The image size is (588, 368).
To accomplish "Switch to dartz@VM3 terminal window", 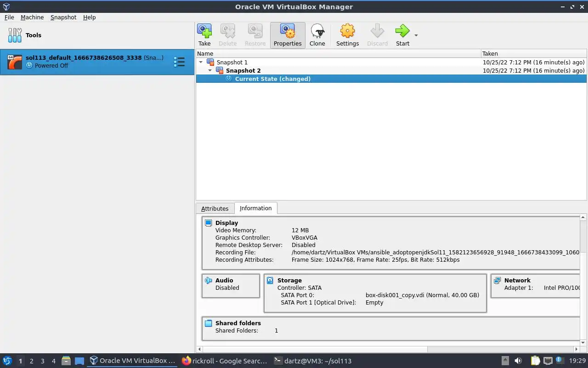I will 312,361.
